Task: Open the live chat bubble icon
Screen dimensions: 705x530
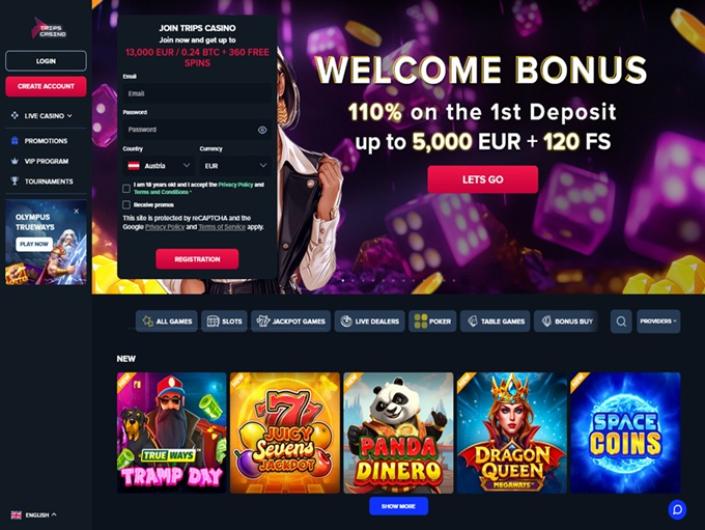Action: [x=677, y=510]
